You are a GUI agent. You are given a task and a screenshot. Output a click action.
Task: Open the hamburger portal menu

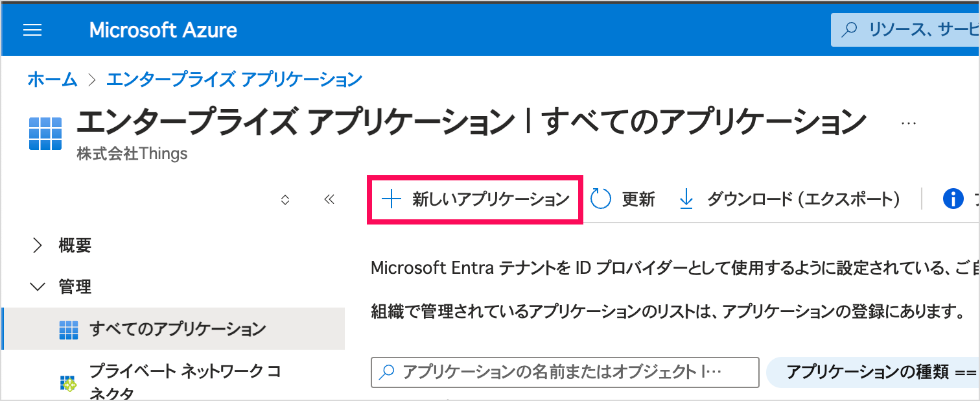[32, 30]
